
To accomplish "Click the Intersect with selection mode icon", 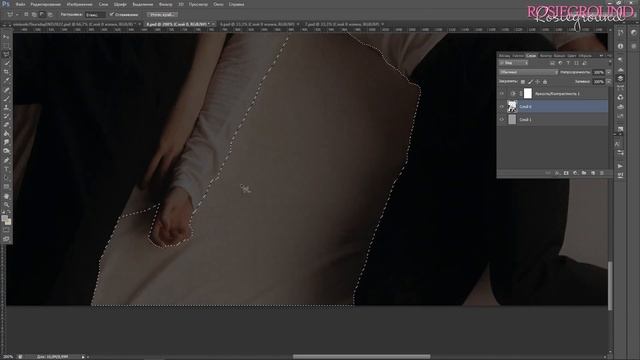I will (x=50, y=14).
